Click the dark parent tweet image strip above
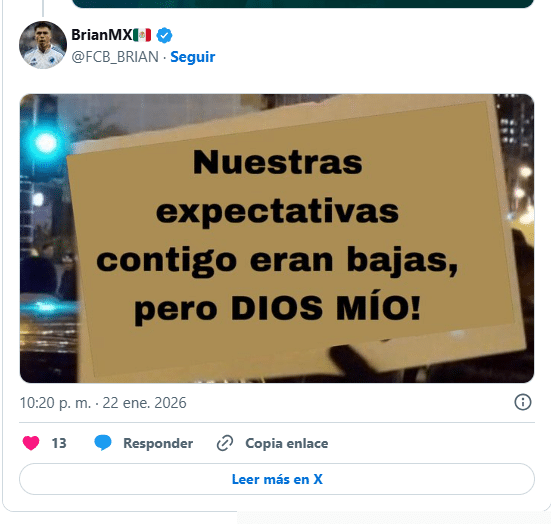Viewport: 551px width, 524px height. click(x=303, y=4)
